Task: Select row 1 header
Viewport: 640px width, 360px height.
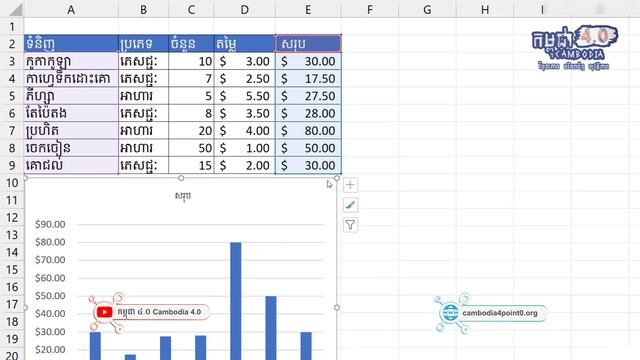Action: pos(12,27)
